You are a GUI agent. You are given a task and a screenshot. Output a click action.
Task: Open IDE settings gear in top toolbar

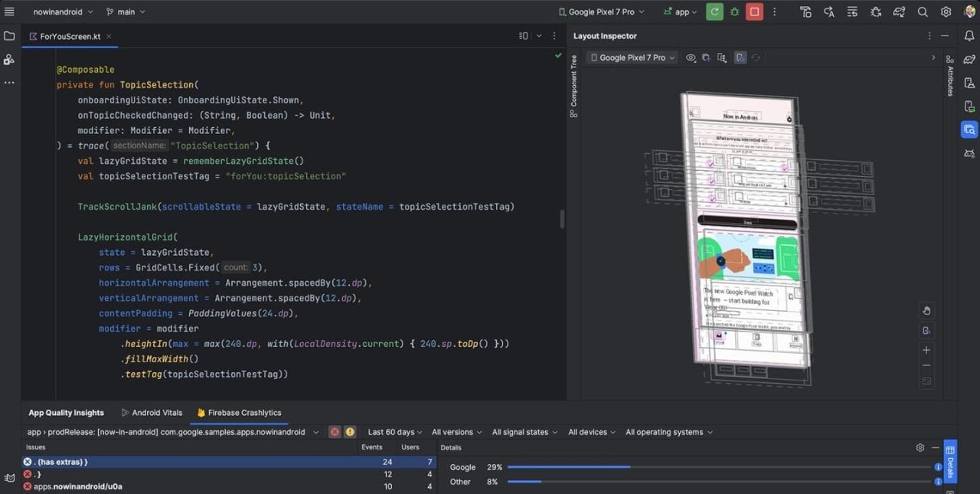946,11
